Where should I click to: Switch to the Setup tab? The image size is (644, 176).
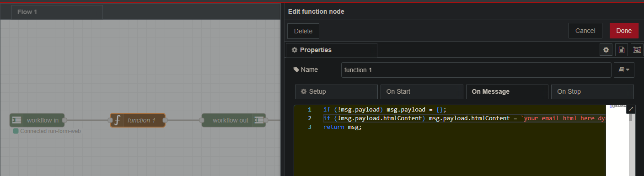[336, 91]
